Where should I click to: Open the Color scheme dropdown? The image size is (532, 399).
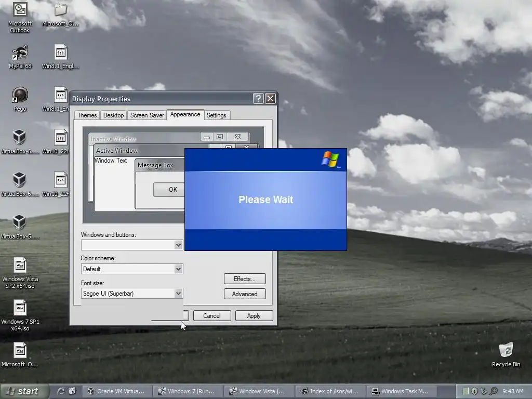tap(178, 269)
